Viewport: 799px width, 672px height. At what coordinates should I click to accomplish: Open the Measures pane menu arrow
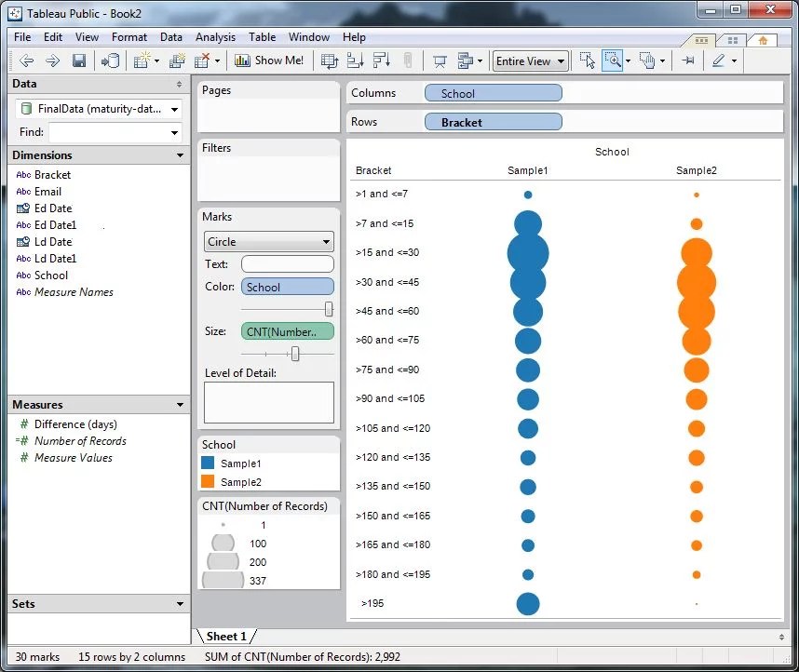click(x=180, y=405)
